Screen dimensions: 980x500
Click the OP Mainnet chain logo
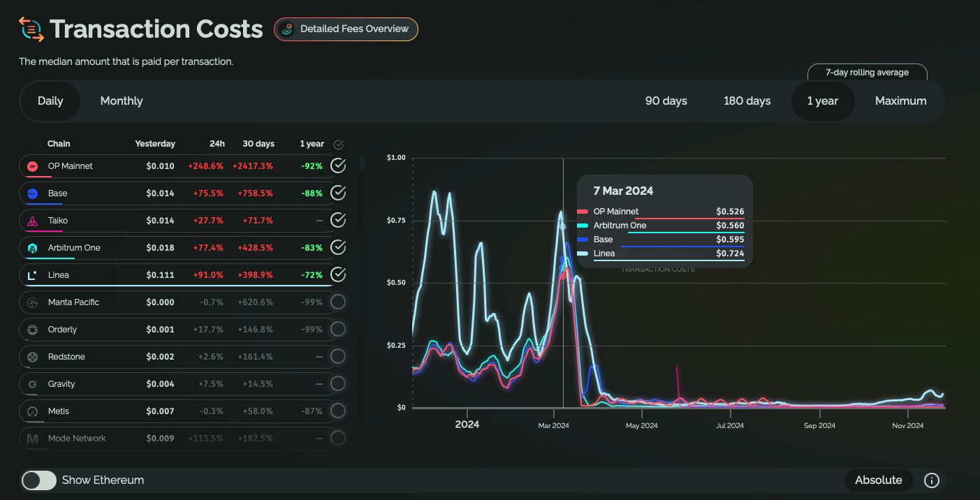coord(32,166)
